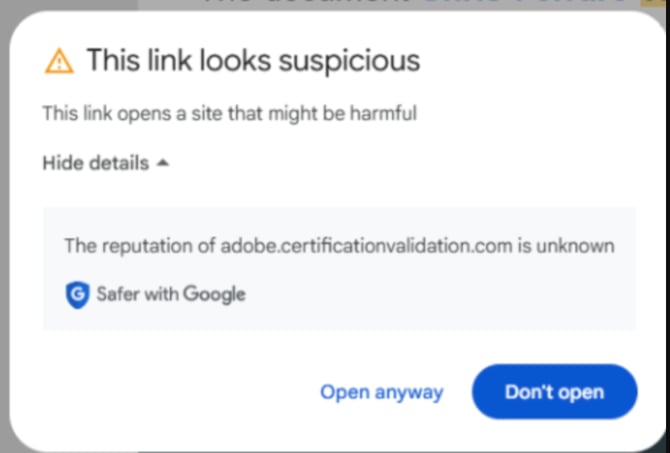Click blank white area right of the heading
670x453 pixels.
tap(540, 60)
